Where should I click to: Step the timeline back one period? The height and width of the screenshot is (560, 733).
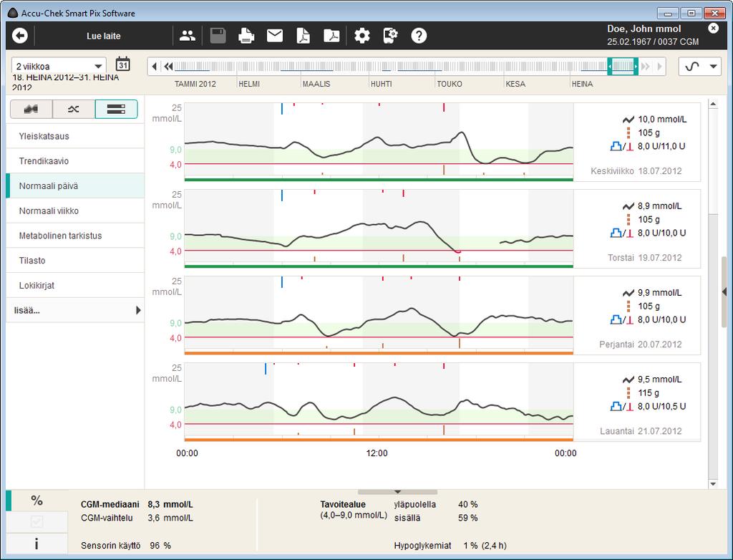(155, 67)
